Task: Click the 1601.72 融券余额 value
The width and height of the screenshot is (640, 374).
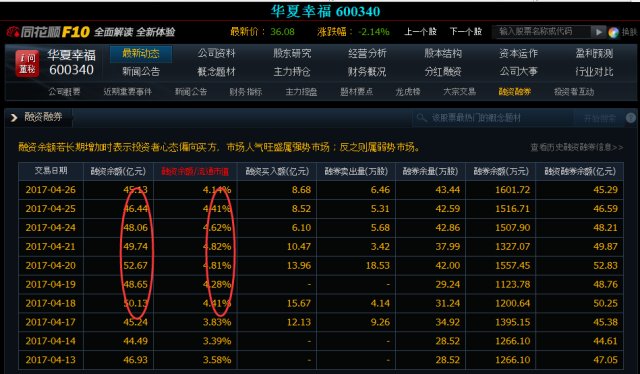Action: [x=513, y=190]
